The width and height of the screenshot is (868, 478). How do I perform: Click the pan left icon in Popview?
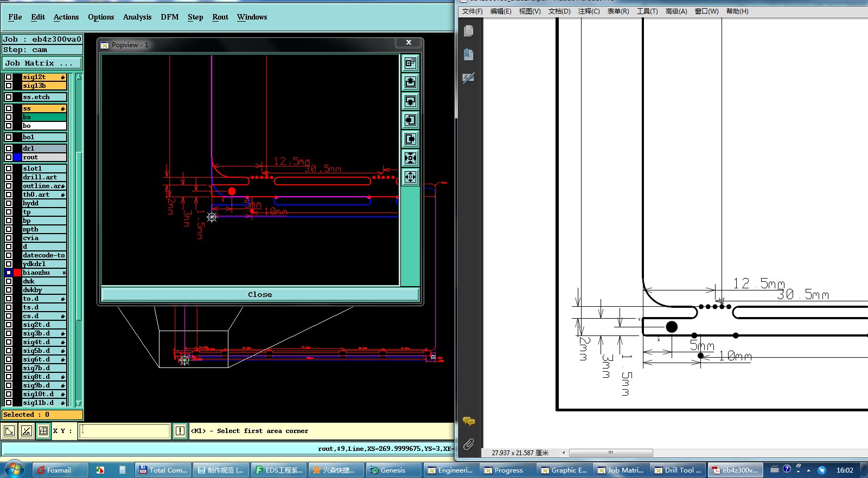click(x=410, y=120)
